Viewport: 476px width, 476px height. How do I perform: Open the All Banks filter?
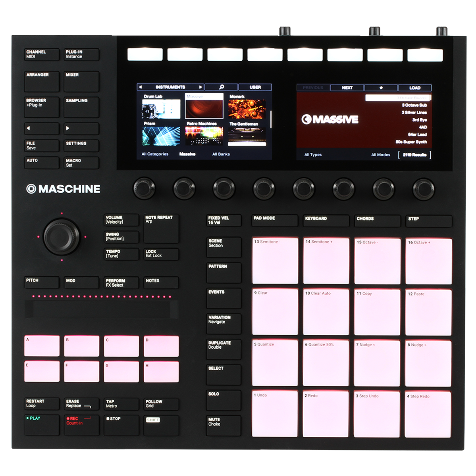[x=221, y=154]
